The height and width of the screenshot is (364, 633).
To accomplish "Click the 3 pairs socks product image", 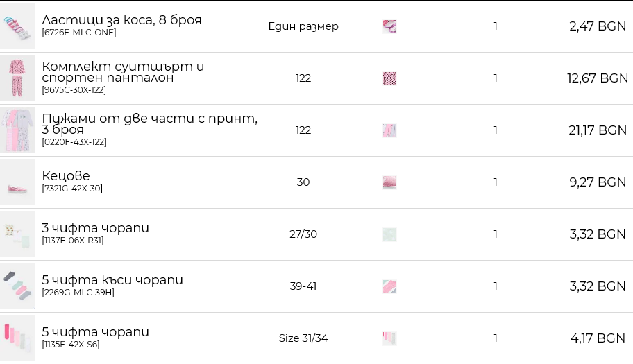I will coord(17,234).
